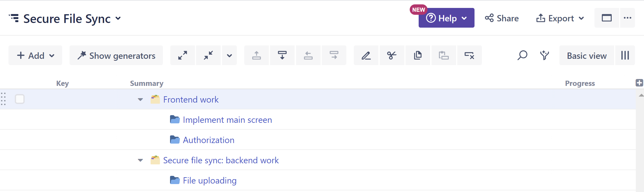644x192 pixels.
Task: Open search with magnifier icon
Action: tap(522, 56)
